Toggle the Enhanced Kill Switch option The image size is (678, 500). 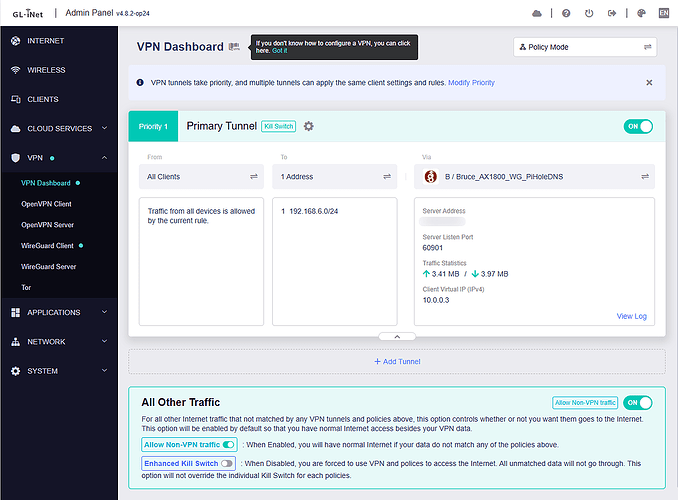pos(228,463)
